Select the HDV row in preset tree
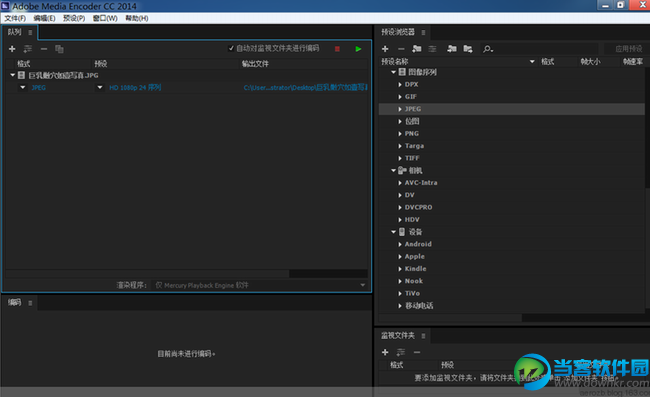Screen dimensions: 650x397 pyautogui.click(x=512, y=220)
